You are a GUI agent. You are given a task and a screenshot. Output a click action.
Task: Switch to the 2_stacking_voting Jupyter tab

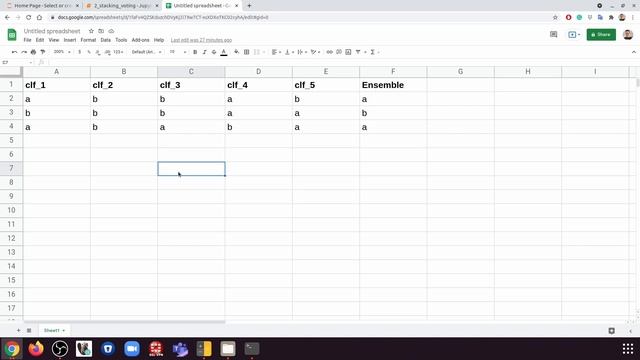(x=122, y=6)
